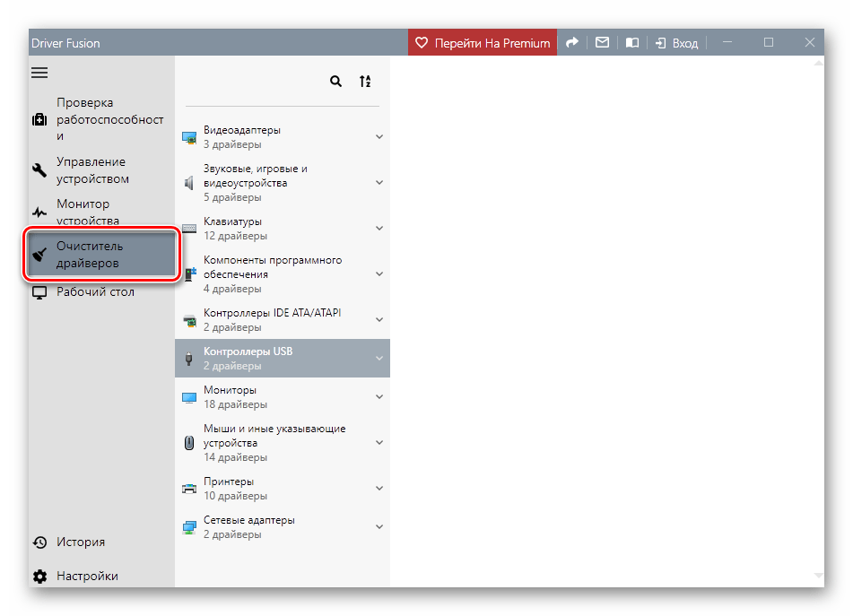
Task: Expand the Видеоадаптеры category chevron
Action: click(379, 137)
